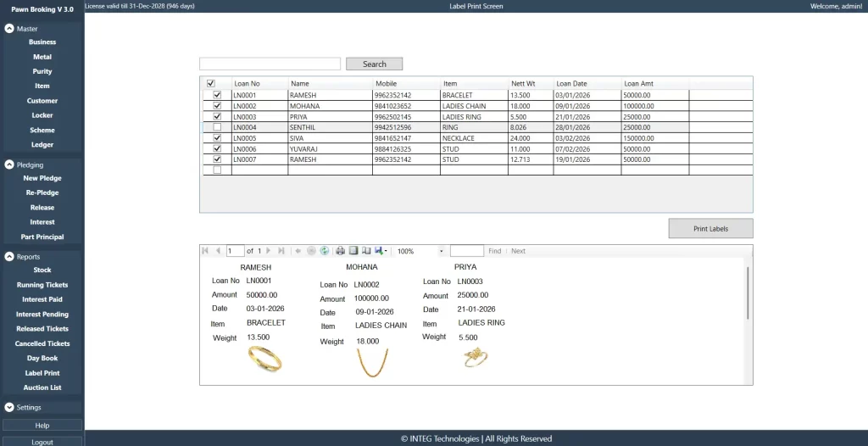
Task: Uncheck the LN0002 MOHANA row checkbox
Action: 217,105
